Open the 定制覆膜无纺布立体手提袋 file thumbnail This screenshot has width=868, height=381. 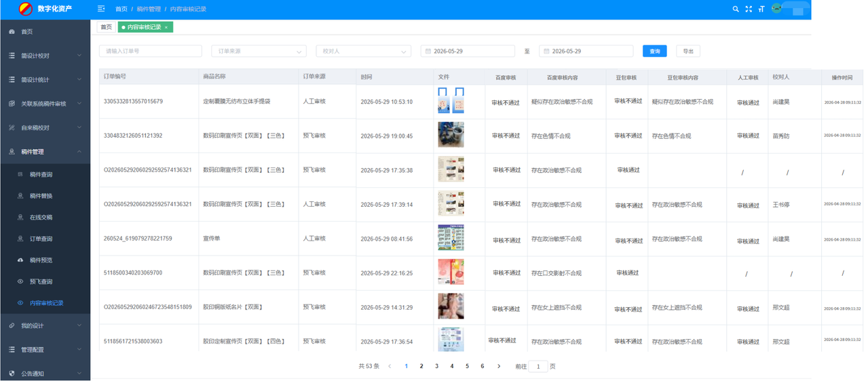click(451, 100)
